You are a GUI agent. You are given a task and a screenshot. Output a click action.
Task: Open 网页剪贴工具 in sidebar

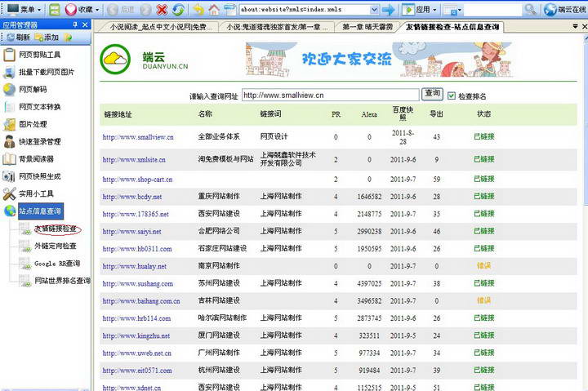39,56
